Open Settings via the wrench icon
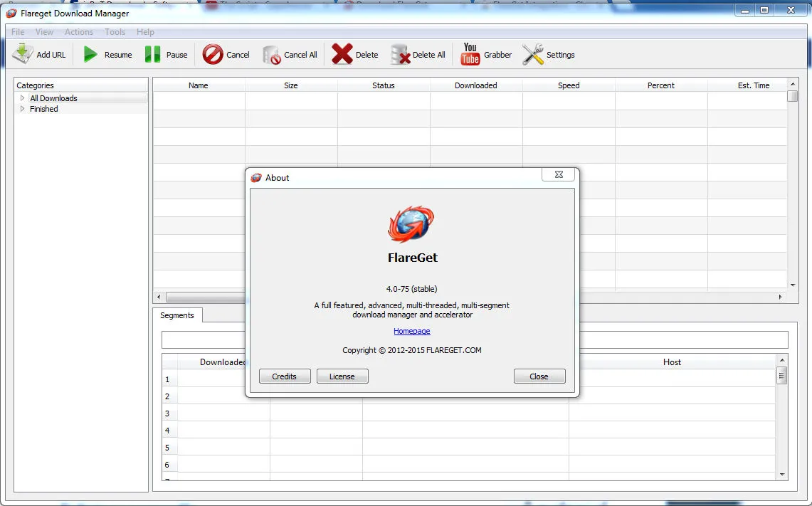812x506 pixels. point(533,54)
